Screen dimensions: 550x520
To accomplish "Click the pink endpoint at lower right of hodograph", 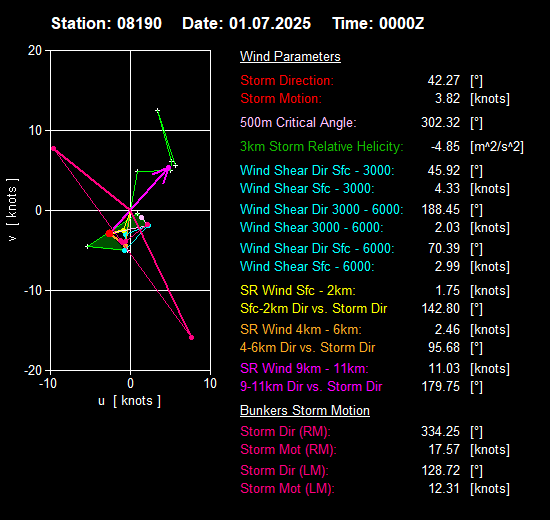I will (192, 338).
